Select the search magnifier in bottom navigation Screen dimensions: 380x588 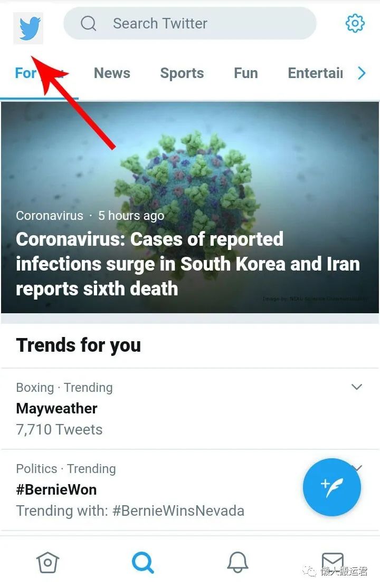142,562
